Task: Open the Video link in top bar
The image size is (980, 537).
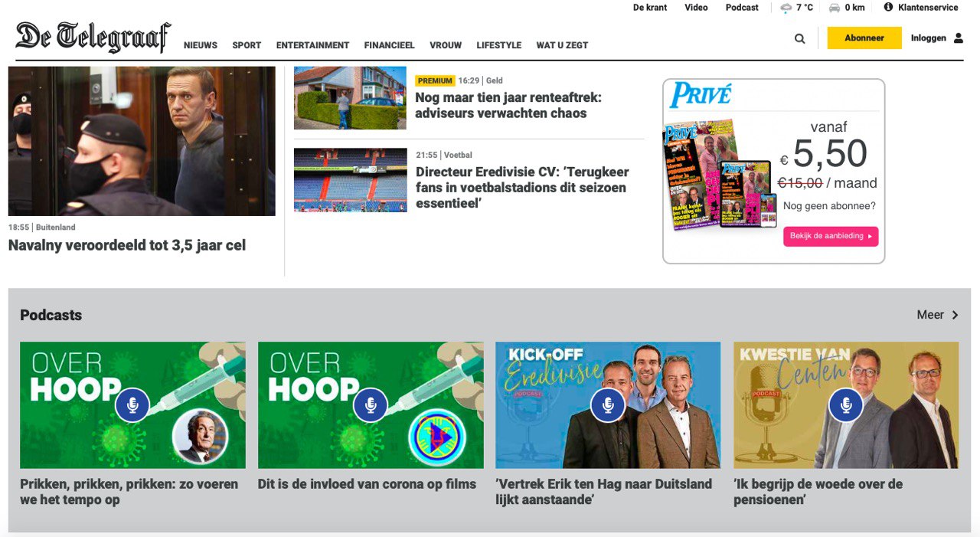Action: click(696, 8)
